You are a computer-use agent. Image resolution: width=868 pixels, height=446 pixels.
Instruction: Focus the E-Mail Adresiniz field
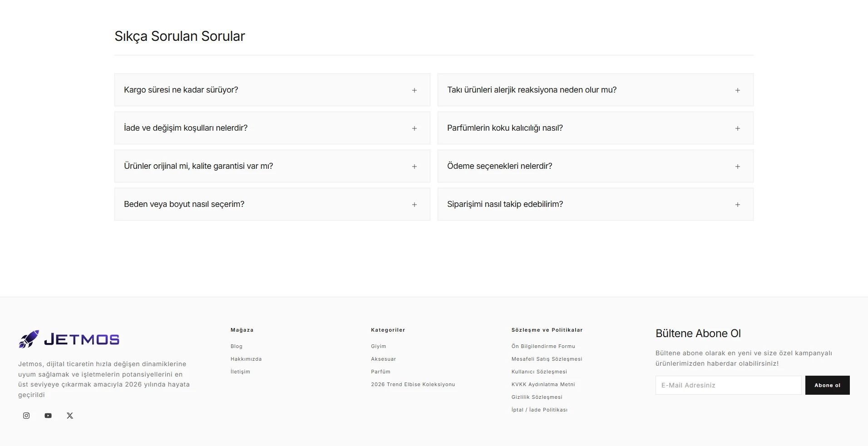(728, 385)
